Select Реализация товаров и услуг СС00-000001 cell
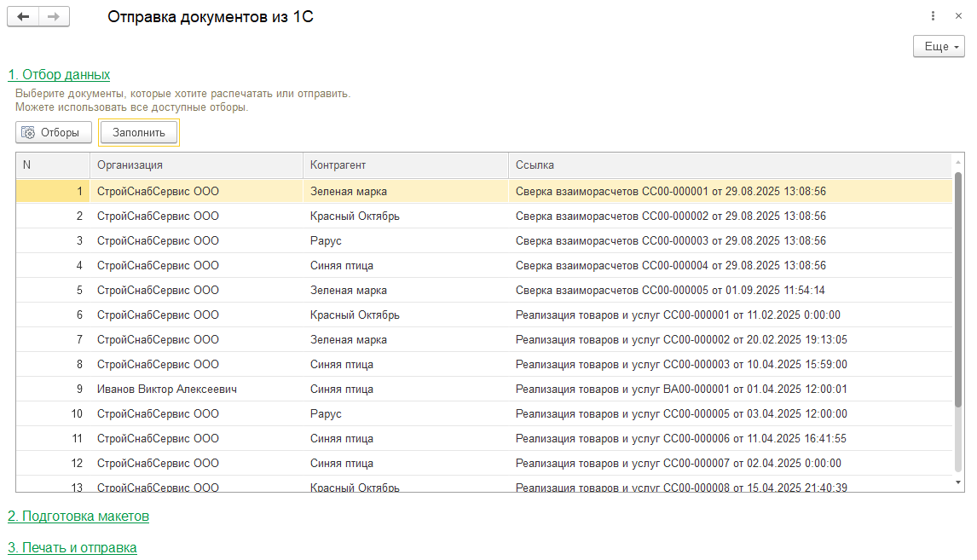The image size is (977, 560). click(x=731, y=315)
